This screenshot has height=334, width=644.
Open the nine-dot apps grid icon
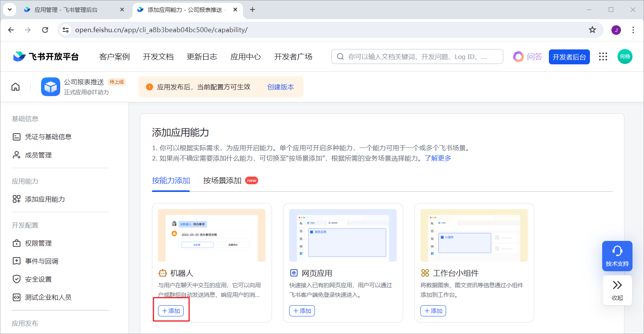[603, 57]
